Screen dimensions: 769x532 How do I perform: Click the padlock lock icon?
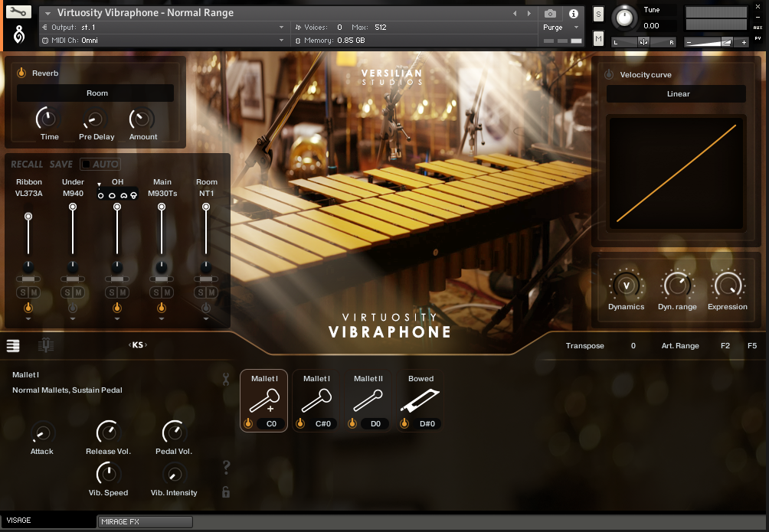pos(226,491)
